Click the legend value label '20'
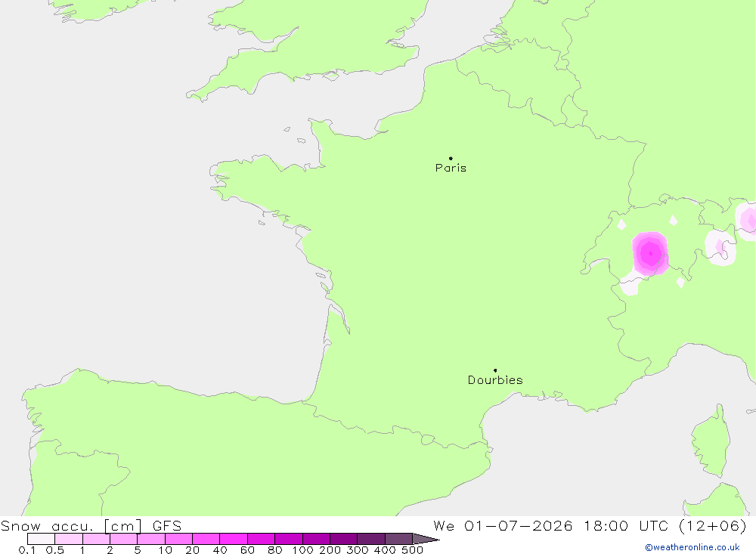 point(192,550)
